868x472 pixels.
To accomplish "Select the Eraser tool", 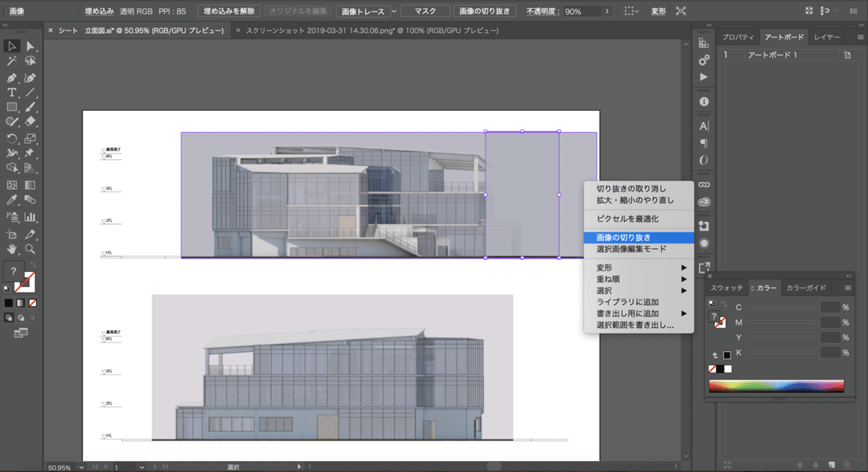I will (30, 123).
